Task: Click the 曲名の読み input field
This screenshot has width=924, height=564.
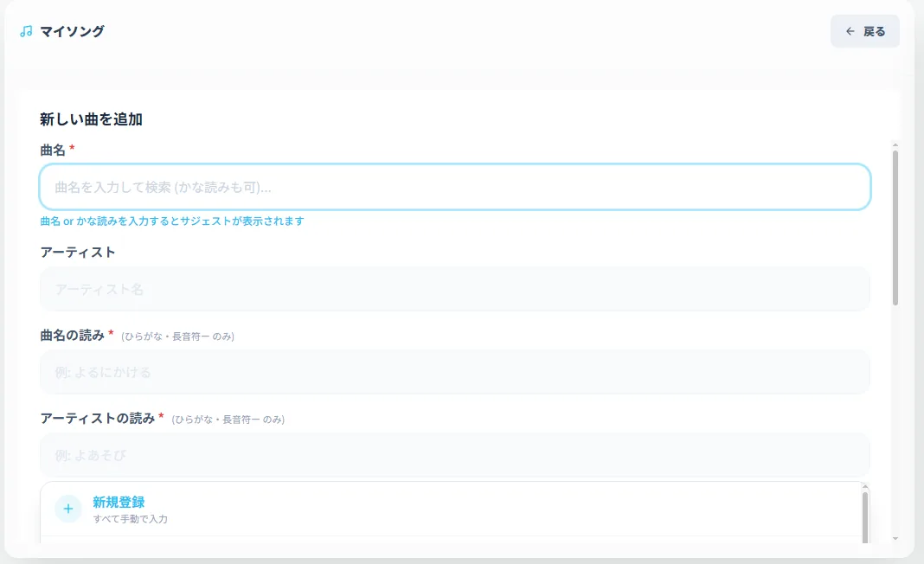Action: (455, 372)
